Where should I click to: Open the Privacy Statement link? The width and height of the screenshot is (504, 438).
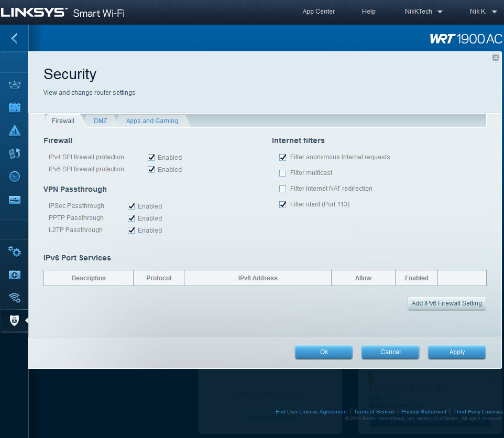(x=424, y=412)
